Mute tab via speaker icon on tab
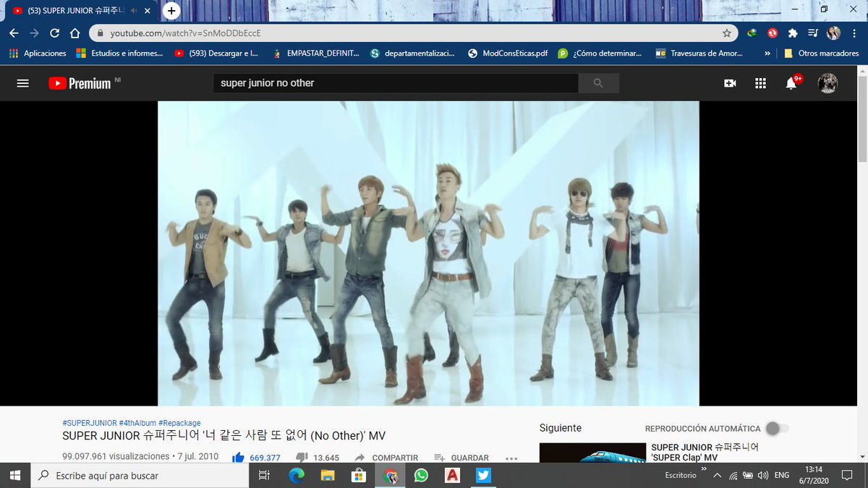This screenshot has height=488, width=868. click(x=134, y=11)
